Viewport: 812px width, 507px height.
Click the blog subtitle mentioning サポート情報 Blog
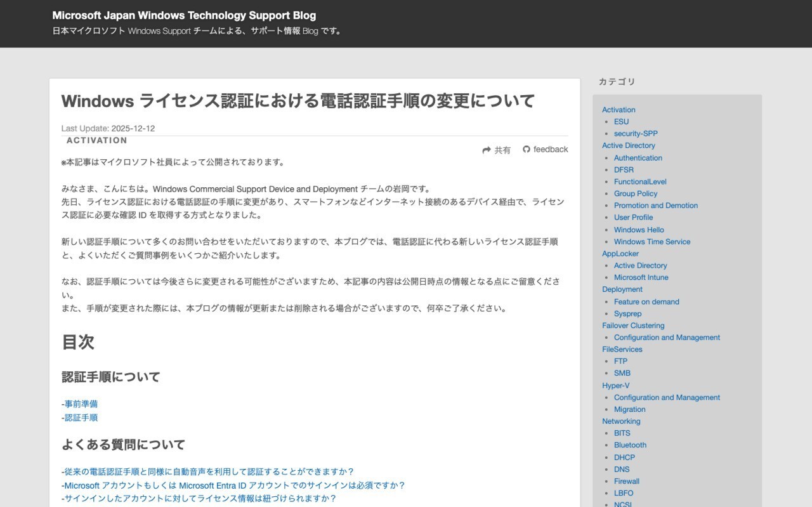pos(198,30)
